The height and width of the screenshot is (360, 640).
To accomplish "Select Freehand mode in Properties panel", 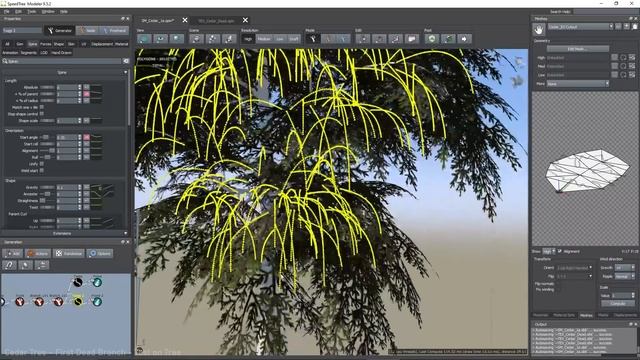I will point(115,31).
